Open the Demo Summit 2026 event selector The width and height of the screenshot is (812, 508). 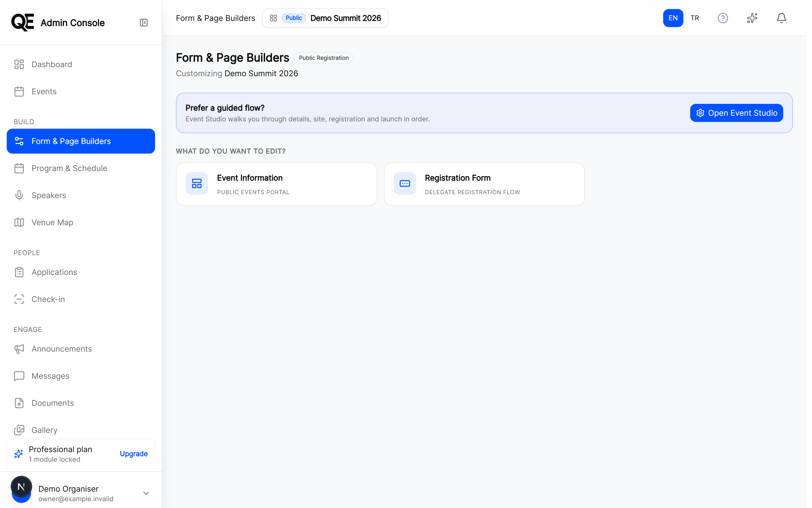[325, 18]
